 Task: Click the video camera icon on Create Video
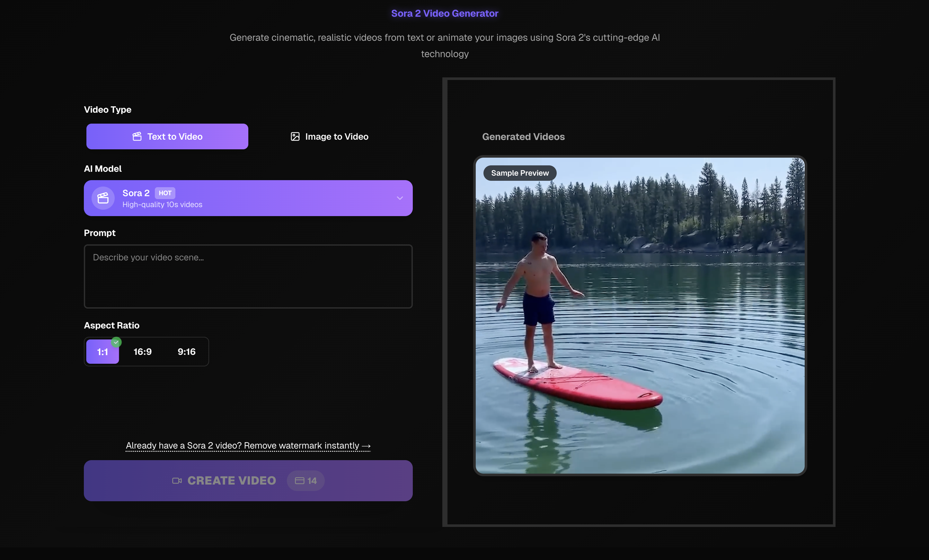177,480
